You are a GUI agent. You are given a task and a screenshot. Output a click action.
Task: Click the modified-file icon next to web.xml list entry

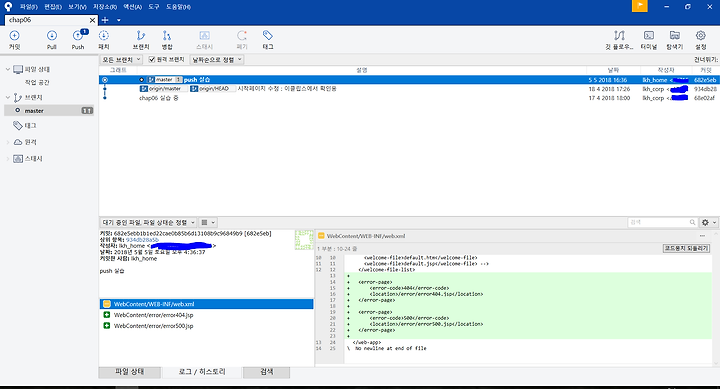coord(107,304)
